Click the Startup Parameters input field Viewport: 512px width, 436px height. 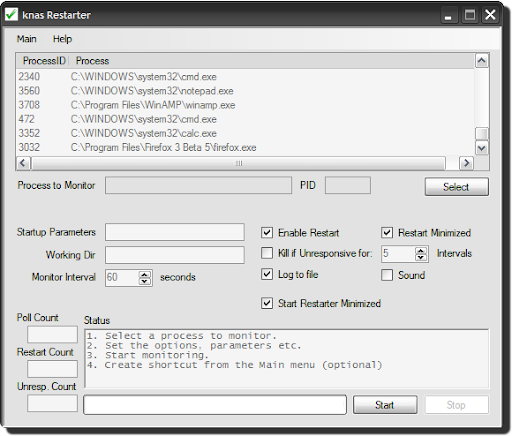[175, 232]
